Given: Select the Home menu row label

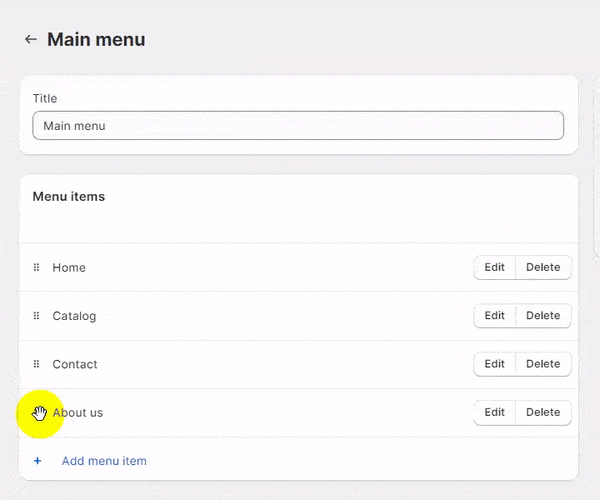Looking at the screenshot, I should 69,267.
